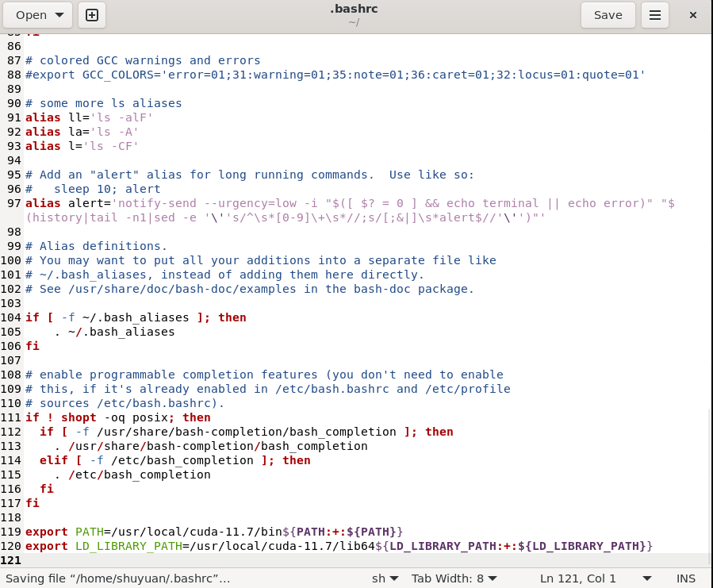Click the GCC_COLORS export line 88
Image resolution: width=713 pixels, height=588 pixels.
coord(335,75)
